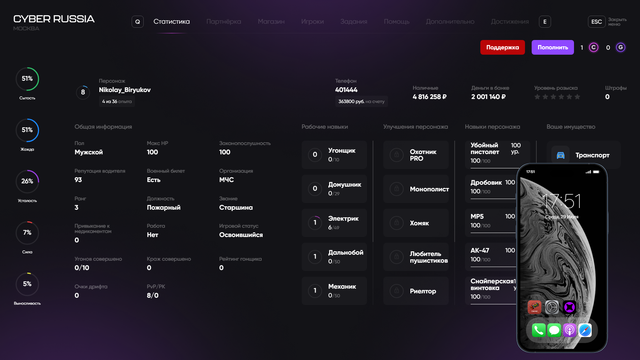Click the Q key icon before the tabs

click(x=138, y=22)
